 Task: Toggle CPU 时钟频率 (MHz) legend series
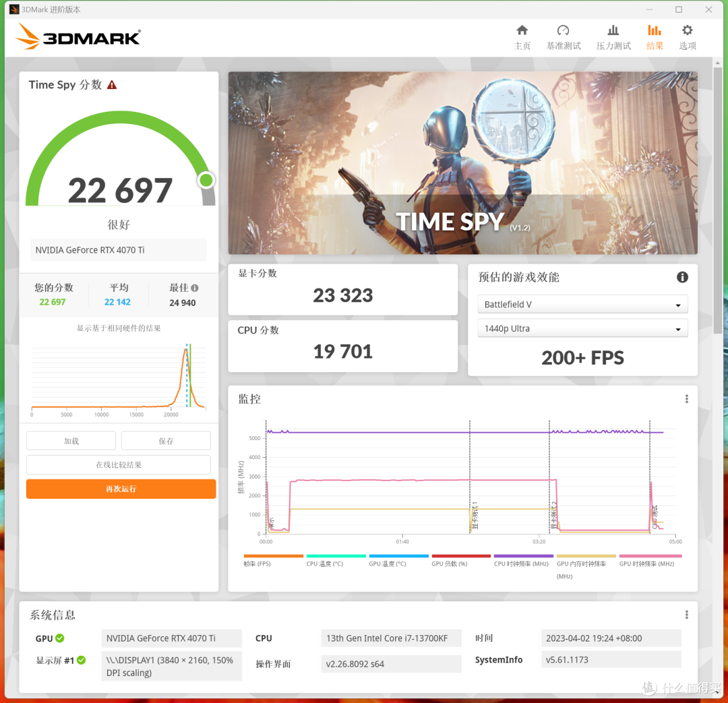click(521, 563)
